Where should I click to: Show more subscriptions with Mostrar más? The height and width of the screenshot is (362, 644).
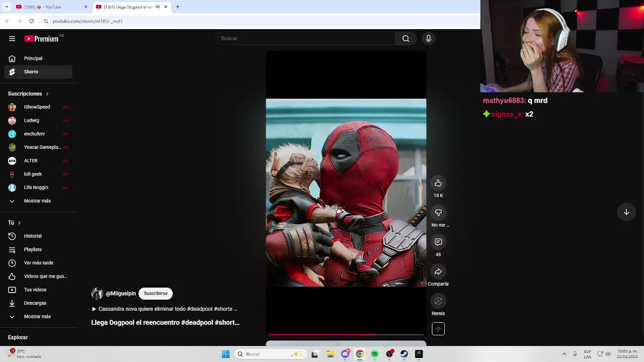[x=38, y=201]
